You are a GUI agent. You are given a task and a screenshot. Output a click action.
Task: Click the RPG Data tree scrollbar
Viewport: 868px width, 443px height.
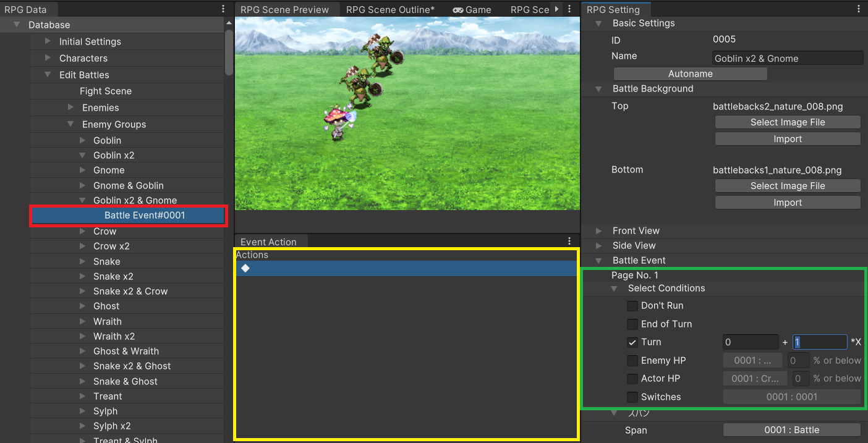229,53
